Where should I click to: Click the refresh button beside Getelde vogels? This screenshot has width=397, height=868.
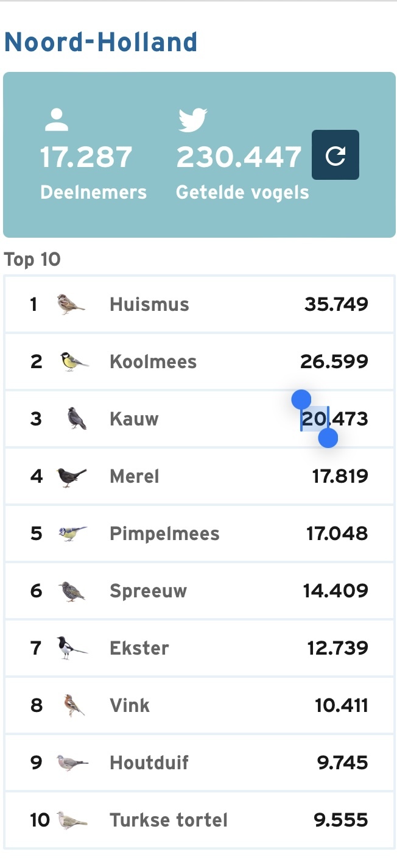coord(336,155)
